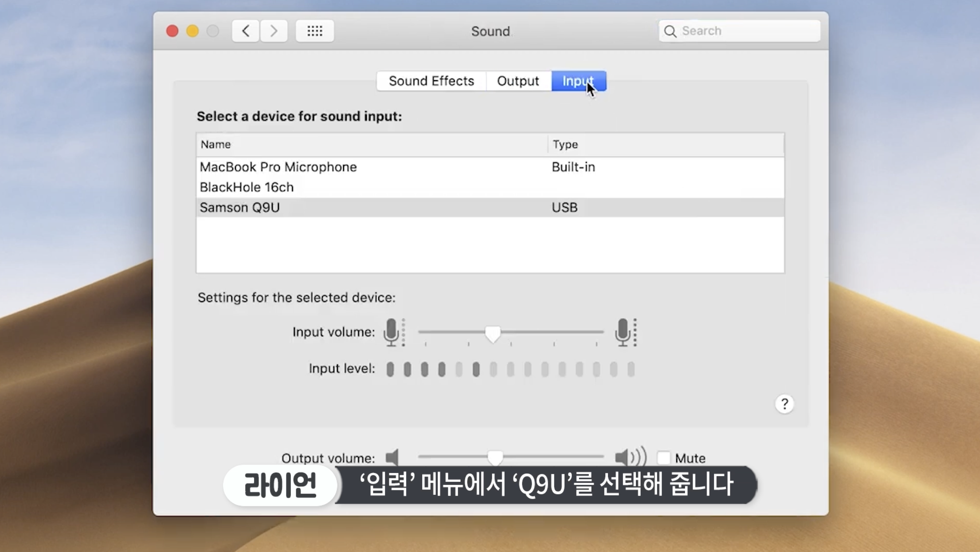Open the Show All preferences grid

coord(314,31)
